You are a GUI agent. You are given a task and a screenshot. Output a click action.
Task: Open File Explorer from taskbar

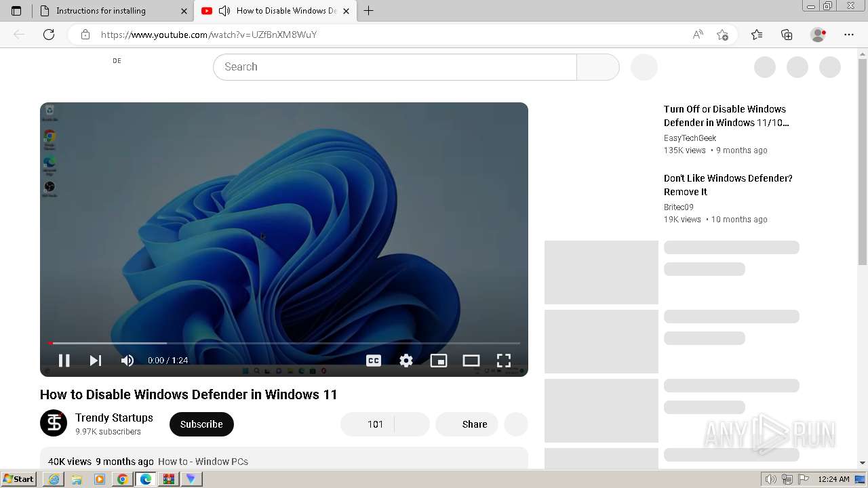77,479
